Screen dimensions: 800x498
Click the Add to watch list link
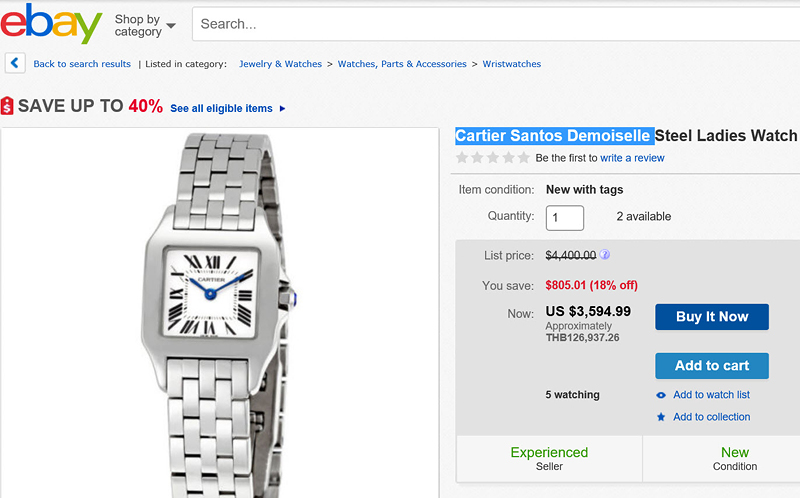pyautogui.click(x=711, y=395)
